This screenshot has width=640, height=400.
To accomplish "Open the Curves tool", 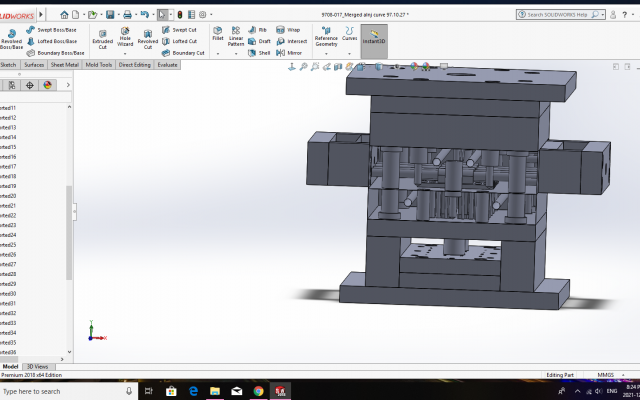I will click(349, 33).
